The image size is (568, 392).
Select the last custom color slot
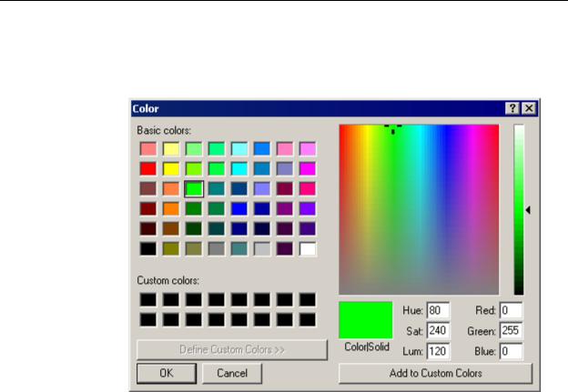[308, 320]
